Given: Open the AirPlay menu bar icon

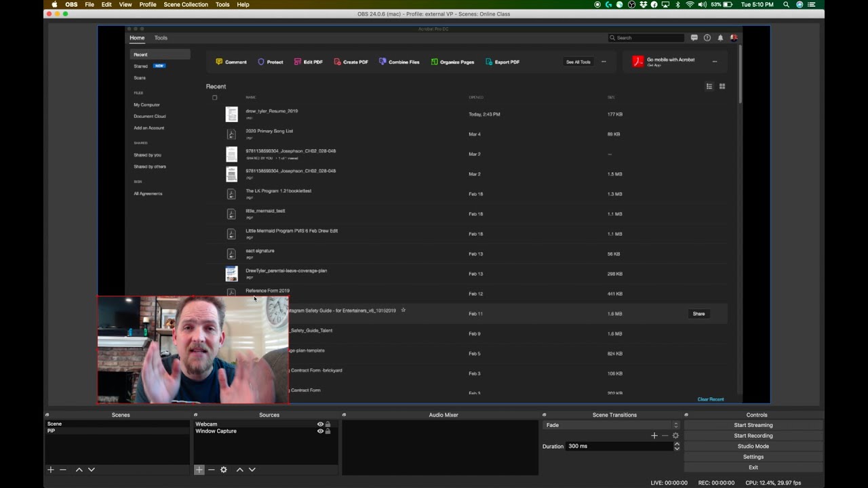Looking at the screenshot, I should 666,4.
